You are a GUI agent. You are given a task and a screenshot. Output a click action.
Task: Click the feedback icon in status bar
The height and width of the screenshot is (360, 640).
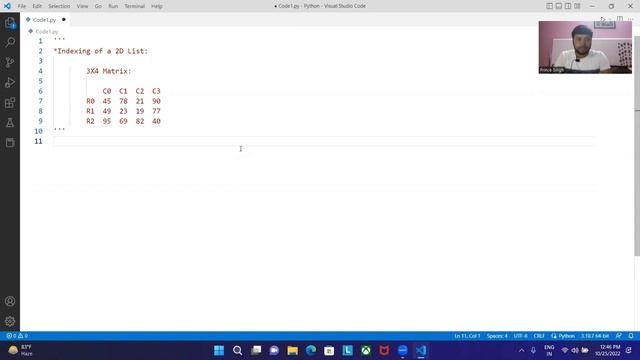(x=619, y=336)
